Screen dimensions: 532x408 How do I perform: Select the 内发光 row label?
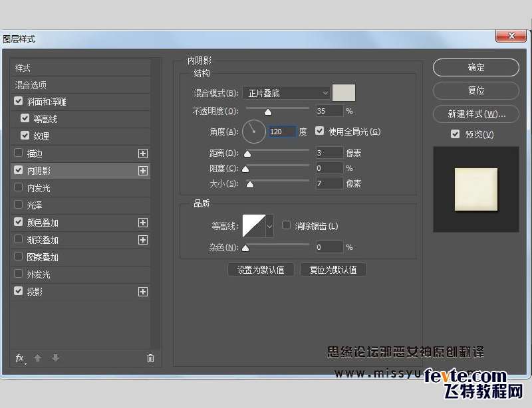click(x=39, y=188)
